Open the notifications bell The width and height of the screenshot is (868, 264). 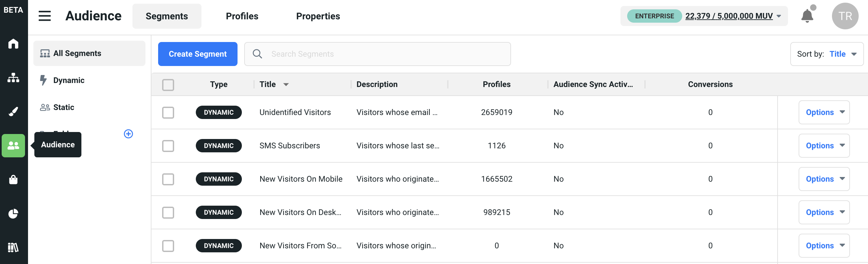coord(807,16)
